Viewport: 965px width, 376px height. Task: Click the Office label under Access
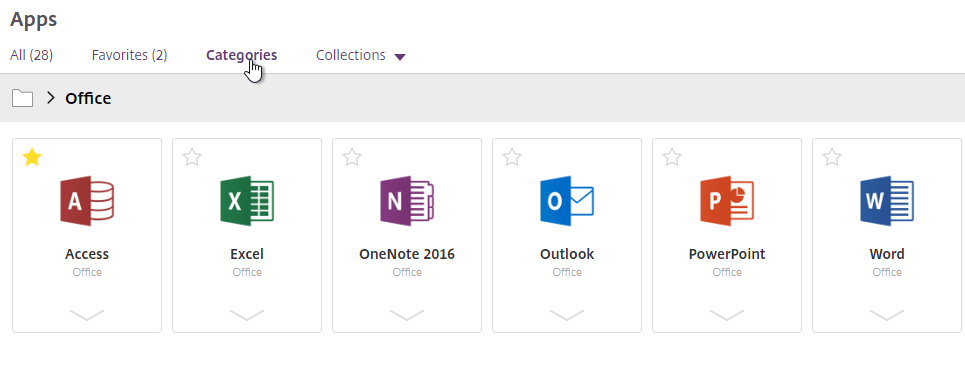pos(87,272)
